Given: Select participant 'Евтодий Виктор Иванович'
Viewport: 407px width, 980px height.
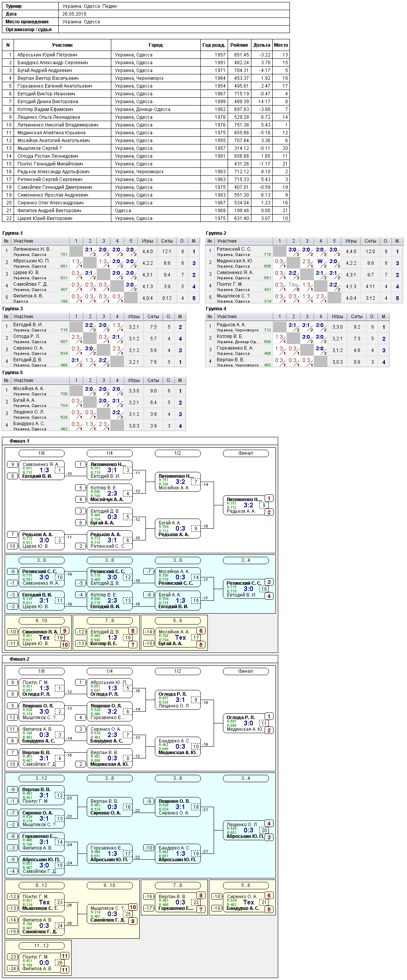Looking at the screenshot, I should point(46,94).
